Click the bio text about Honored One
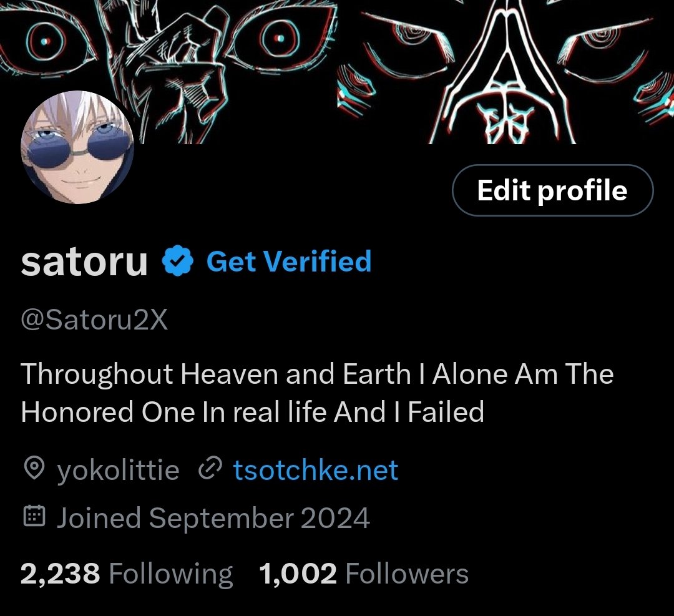Viewport: 674px width, 616px height. coord(317,393)
